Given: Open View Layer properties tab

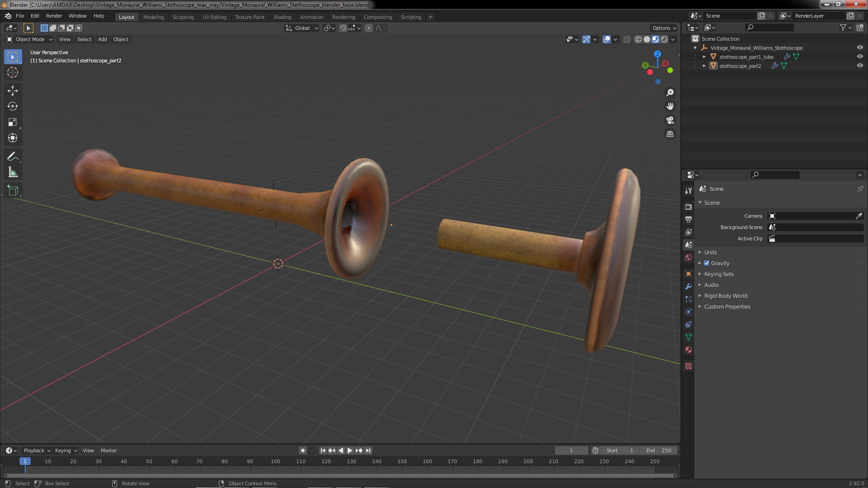Looking at the screenshot, I should [x=689, y=232].
